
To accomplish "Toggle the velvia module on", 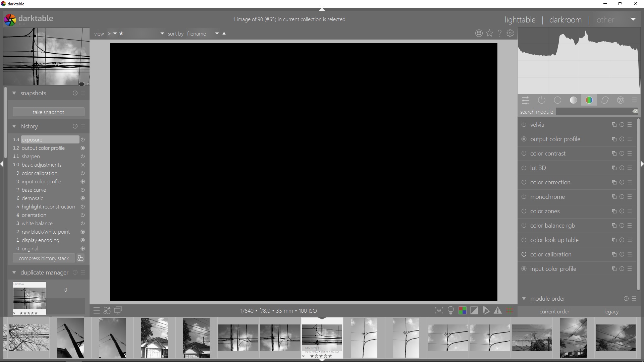I will click(x=524, y=125).
